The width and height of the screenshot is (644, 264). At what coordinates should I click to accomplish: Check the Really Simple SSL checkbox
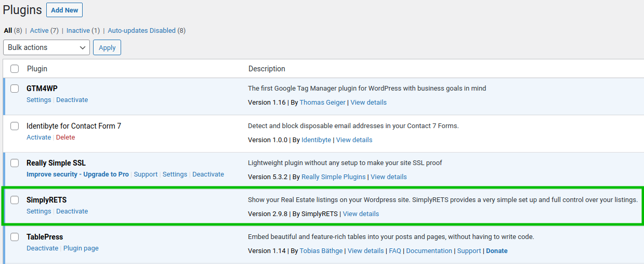pos(15,163)
